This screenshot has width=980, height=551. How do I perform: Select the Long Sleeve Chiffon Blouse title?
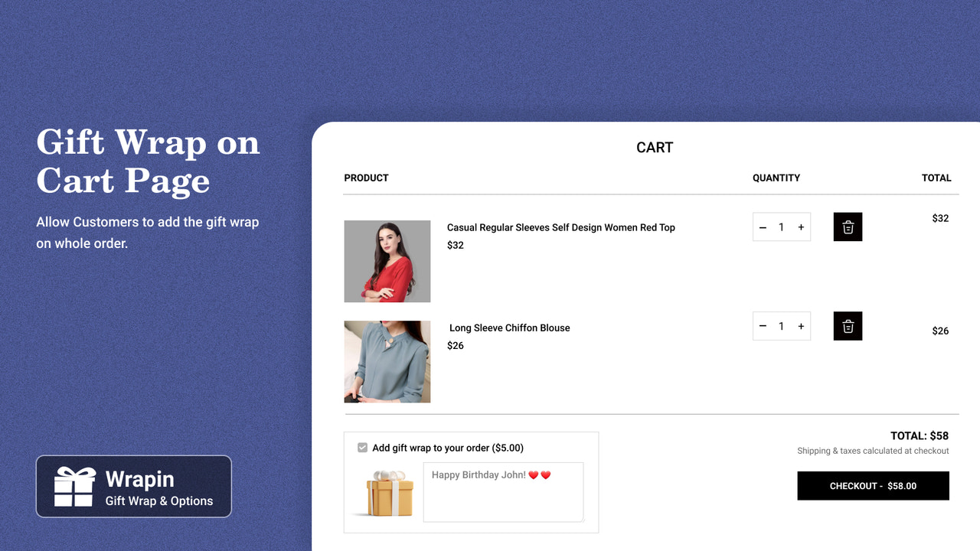(x=509, y=328)
